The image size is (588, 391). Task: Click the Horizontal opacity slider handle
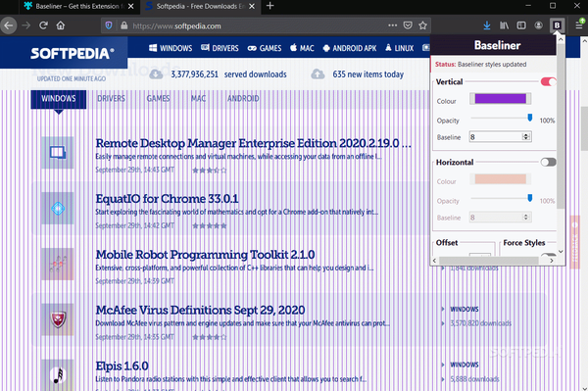[529, 198]
